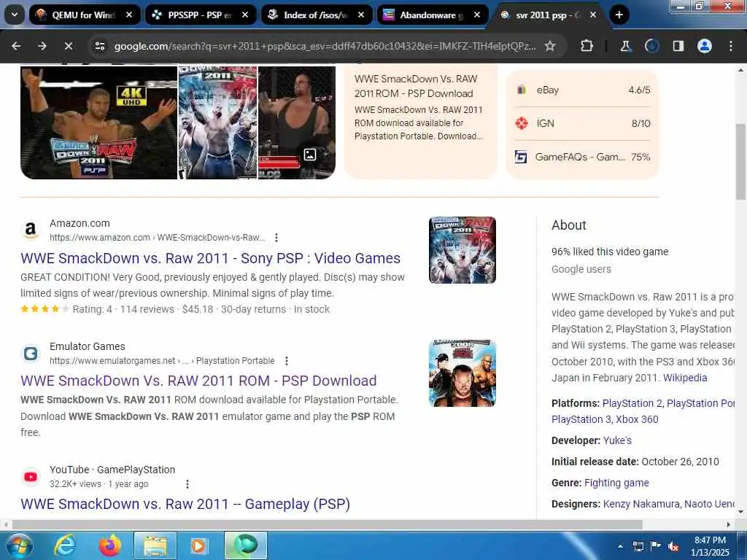Screen dimensions: 747x560
Task: Open the tab search dropdown
Action: [x=15, y=15]
